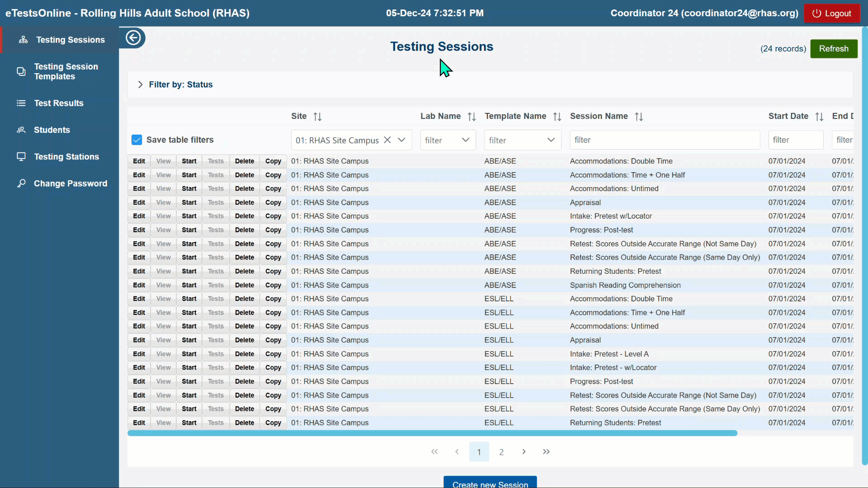868x488 pixels.
Task: Click the Start Date filter field
Action: tap(796, 140)
